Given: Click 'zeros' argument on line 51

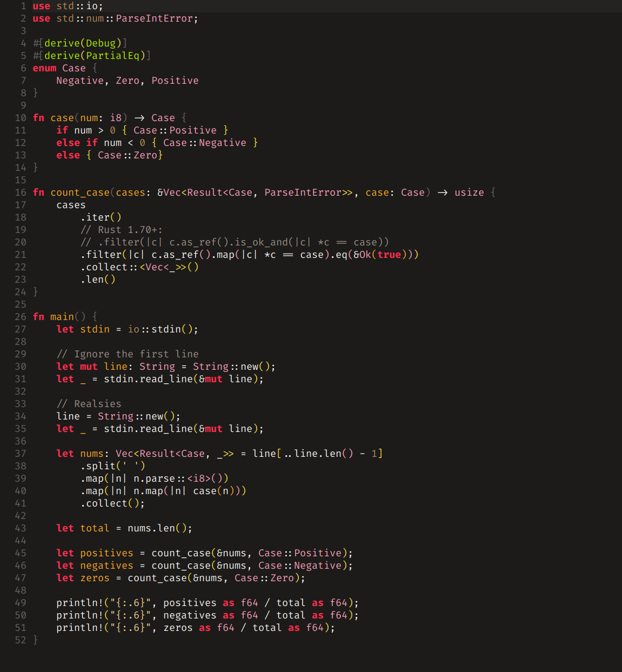Looking at the screenshot, I should point(178,628).
